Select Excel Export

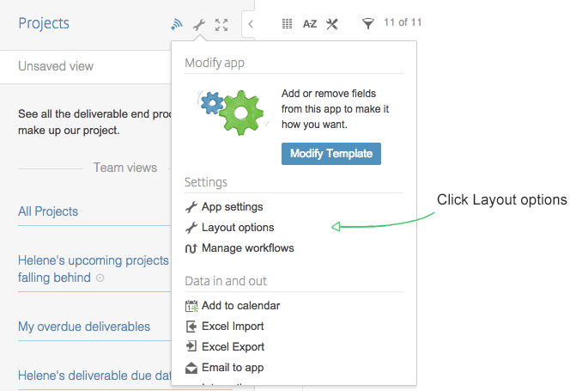(x=233, y=346)
